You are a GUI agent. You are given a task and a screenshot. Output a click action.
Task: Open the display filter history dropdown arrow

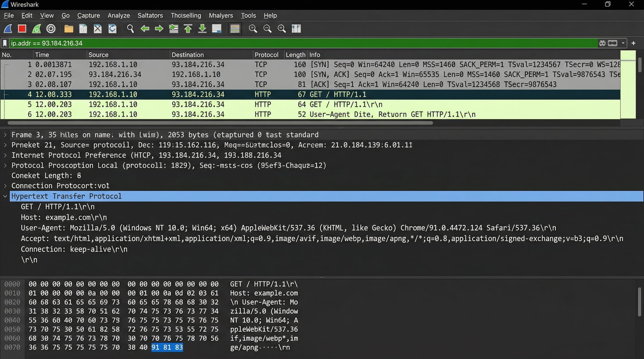click(x=623, y=43)
